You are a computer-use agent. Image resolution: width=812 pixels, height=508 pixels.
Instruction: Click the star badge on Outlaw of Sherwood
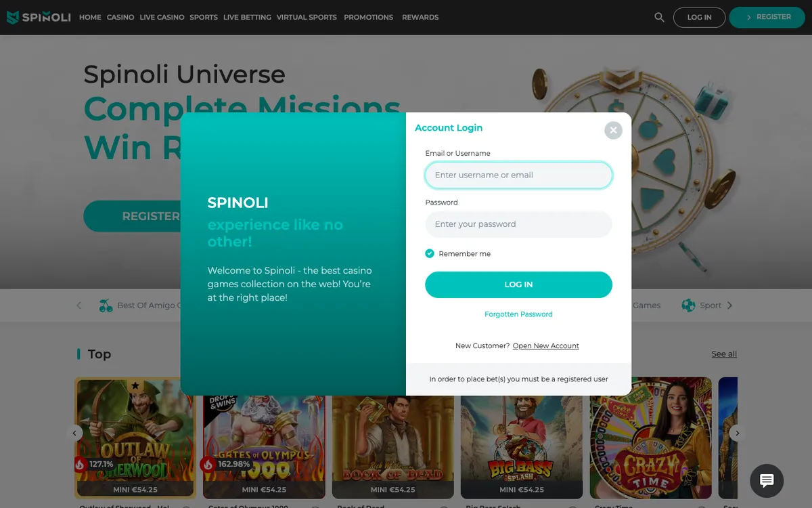[x=135, y=385]
